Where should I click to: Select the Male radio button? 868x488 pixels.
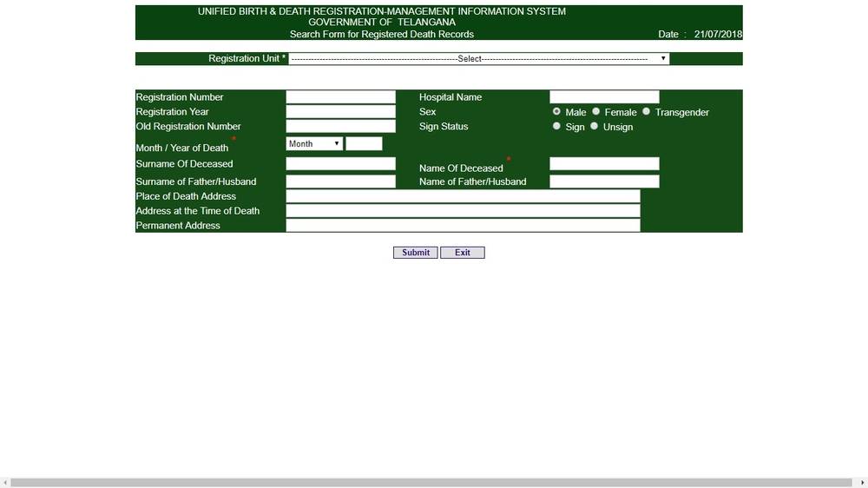click(556, 112)
